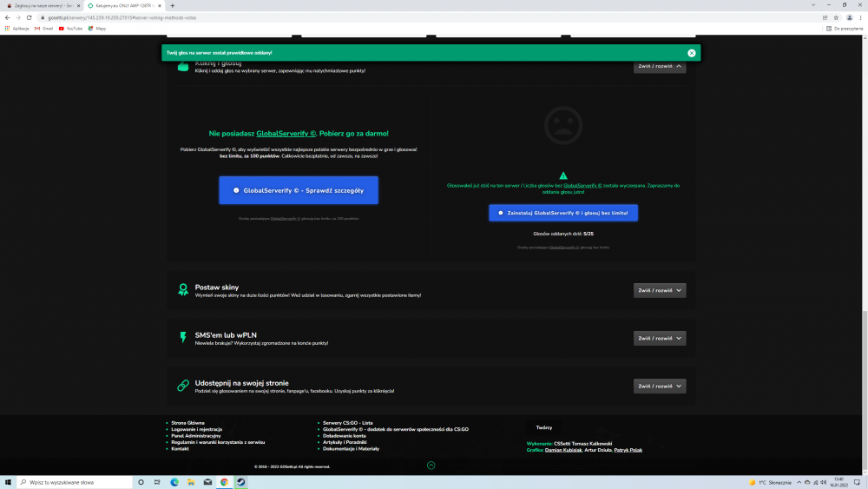Screen dimensions: 868x489
Task: Select the Katujemy.eu ONLY AWP tab
Action: coord(124,5)
